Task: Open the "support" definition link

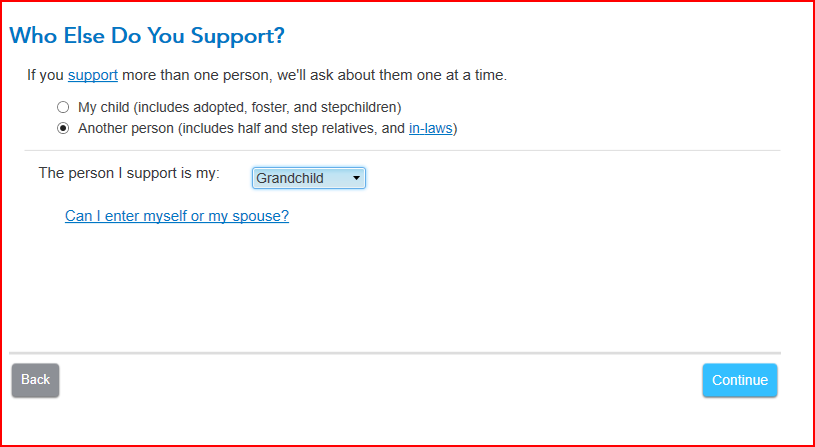Action: (93, 75)
